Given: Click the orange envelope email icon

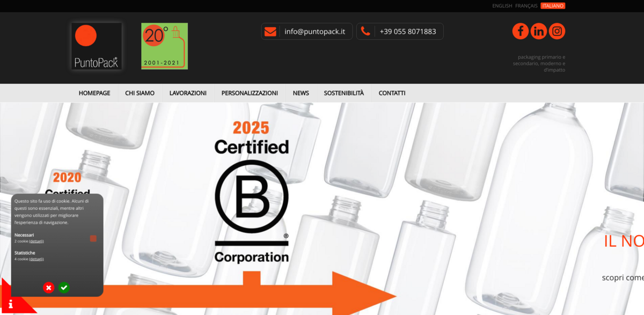Looking at the screenshot, I should click(x=270, y=31).
